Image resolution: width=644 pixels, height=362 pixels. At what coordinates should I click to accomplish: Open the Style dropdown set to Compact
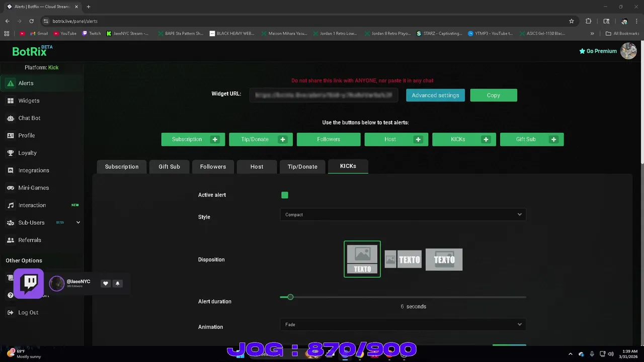[x=403, y=215]
